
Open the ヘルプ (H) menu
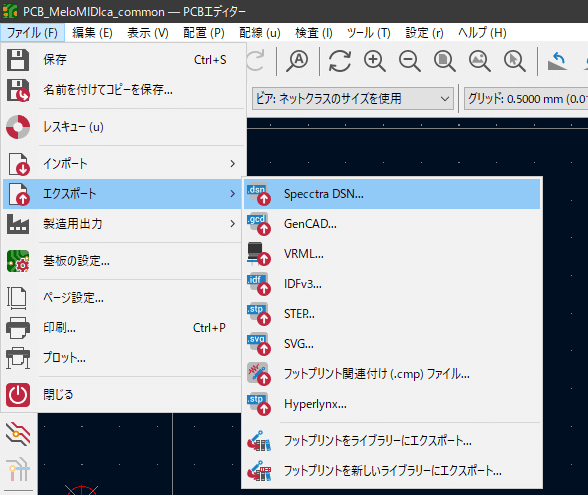482,33
